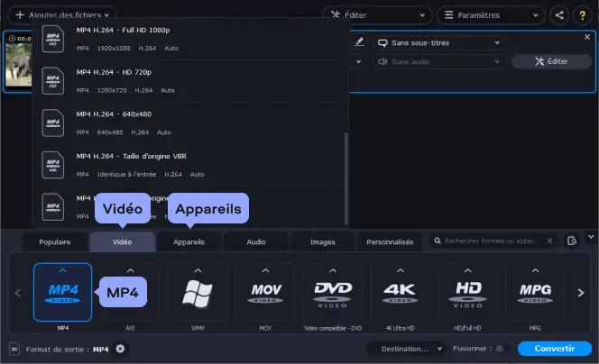
Task: Select MP4 H.264 - HD 720p preset
Action: 189,80
